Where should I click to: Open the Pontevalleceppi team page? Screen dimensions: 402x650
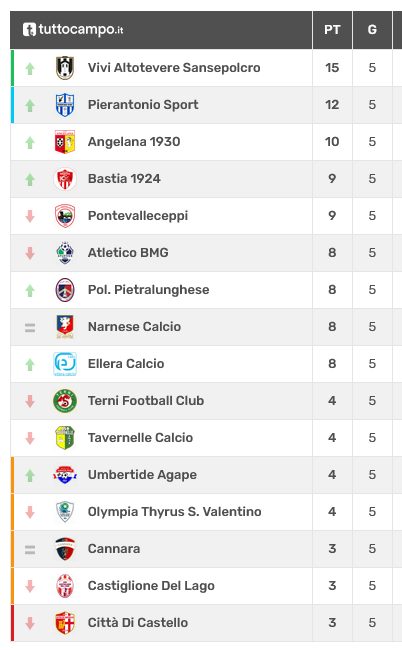coord(138,216)
